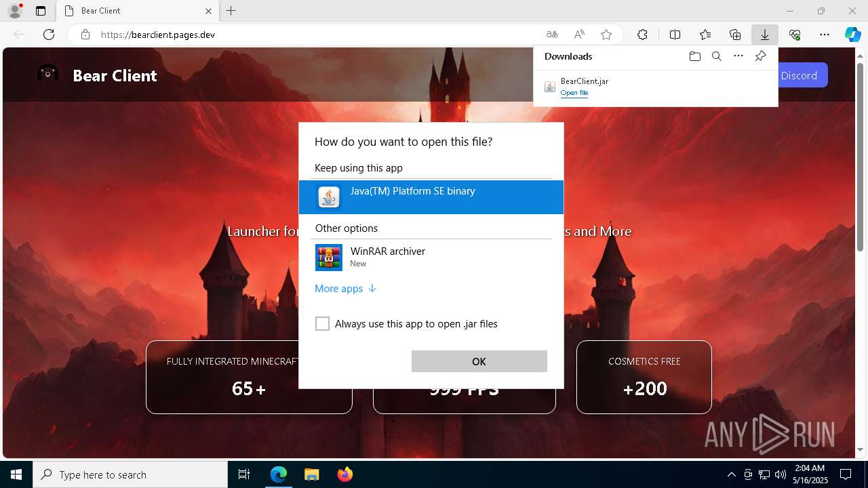The width and height of the screenshot is (868, 488).
Task: Confirm the dialog with OK button
Action: click(479, 361)
